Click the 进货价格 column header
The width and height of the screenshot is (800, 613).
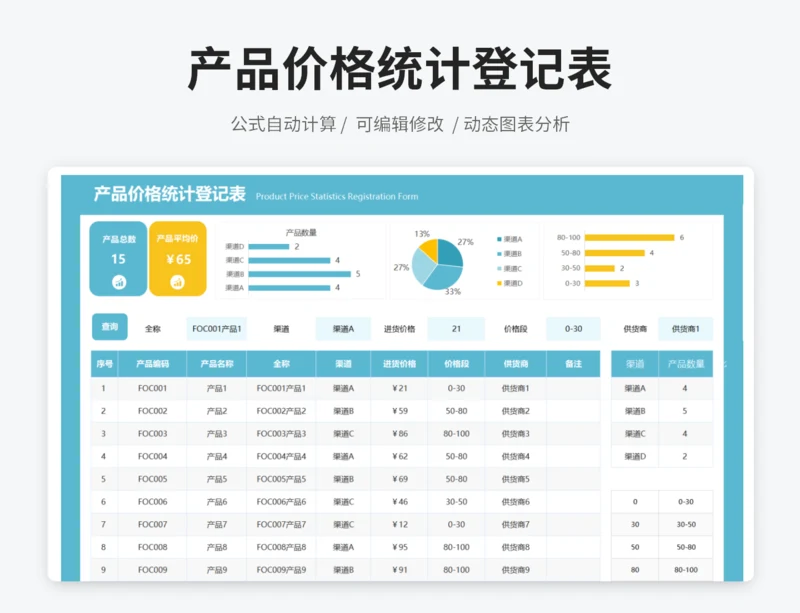pos(399,364)
